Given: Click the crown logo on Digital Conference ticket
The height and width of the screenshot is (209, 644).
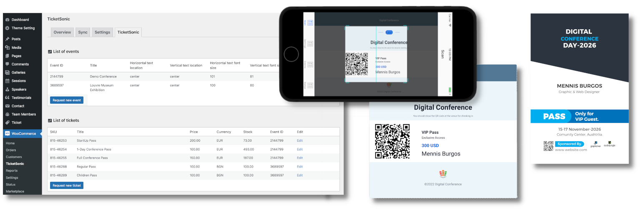Looking at the screenshot, I should pos(443,173).
